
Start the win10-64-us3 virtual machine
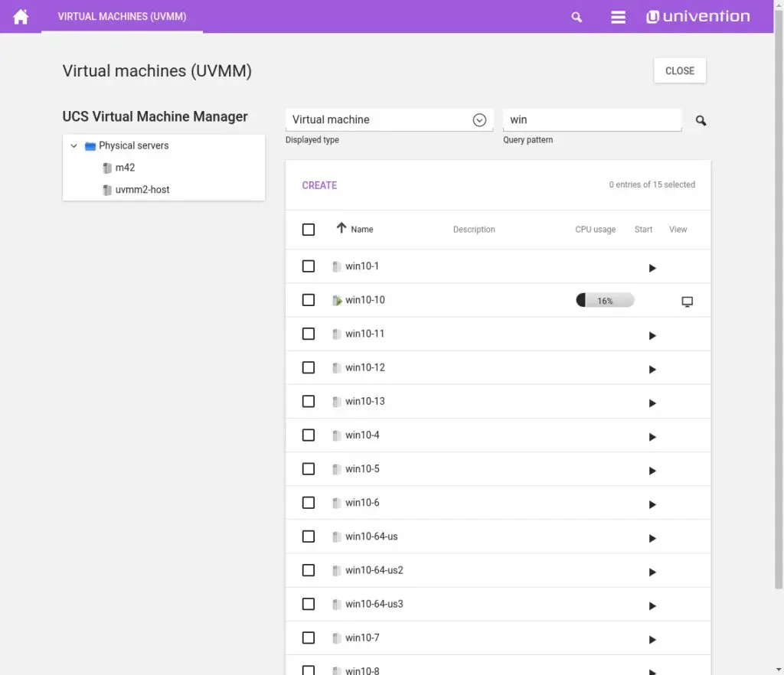(652, 606)
